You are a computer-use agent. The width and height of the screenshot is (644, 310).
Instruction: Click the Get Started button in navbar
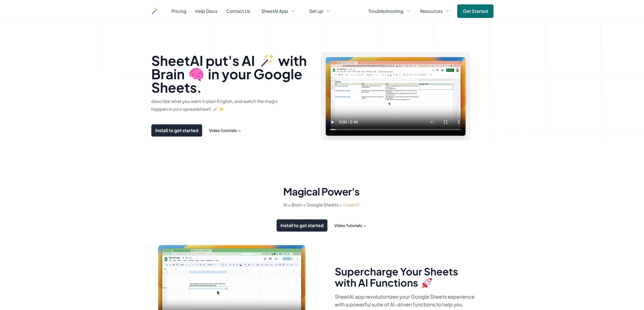click(x=475, y=11)
